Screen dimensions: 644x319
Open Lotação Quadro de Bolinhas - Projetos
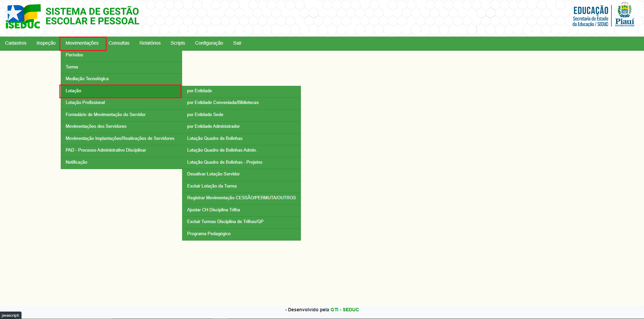click(x=225, y=162)
